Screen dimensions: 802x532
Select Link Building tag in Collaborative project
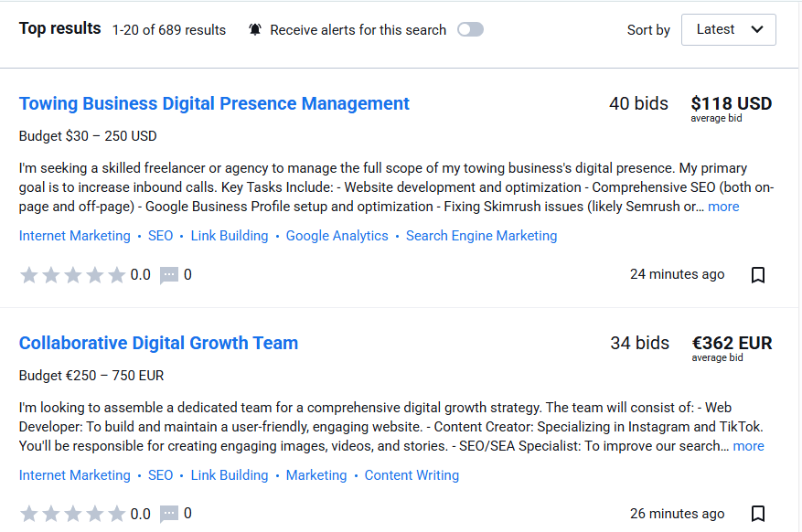click(230, 475)
